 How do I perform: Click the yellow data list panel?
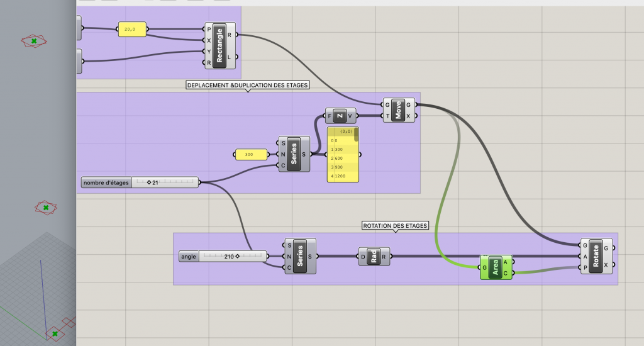(x=341, y=157)
